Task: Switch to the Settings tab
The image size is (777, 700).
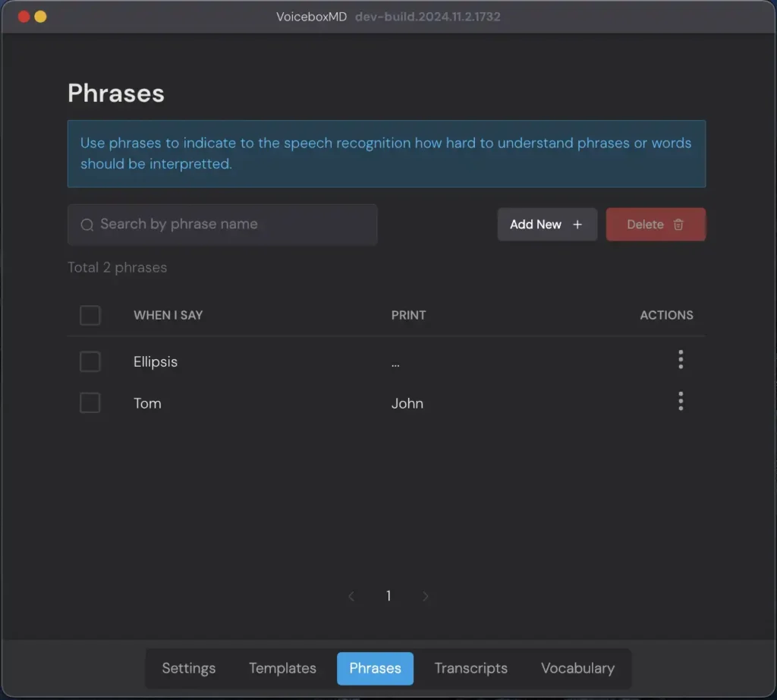Action: pyautogui.click(x=189, y=669)
